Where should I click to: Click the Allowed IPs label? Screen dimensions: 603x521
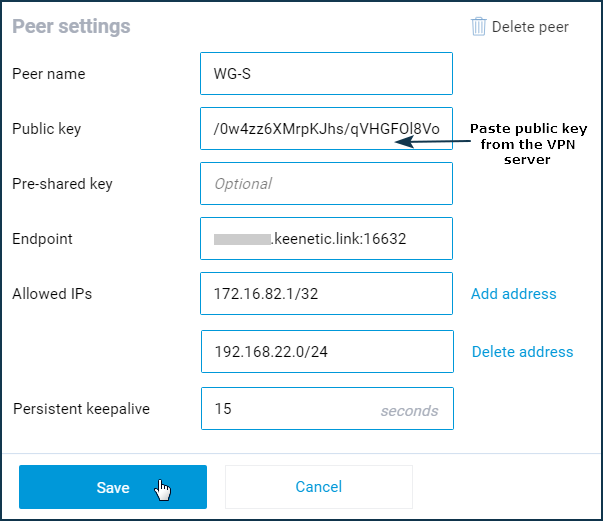52,294
